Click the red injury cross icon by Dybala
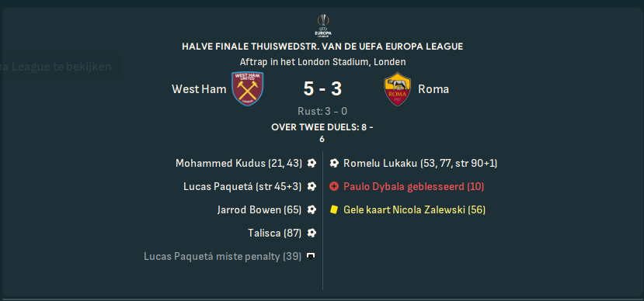This screenshot has height=301, width=644. point(334,187)
